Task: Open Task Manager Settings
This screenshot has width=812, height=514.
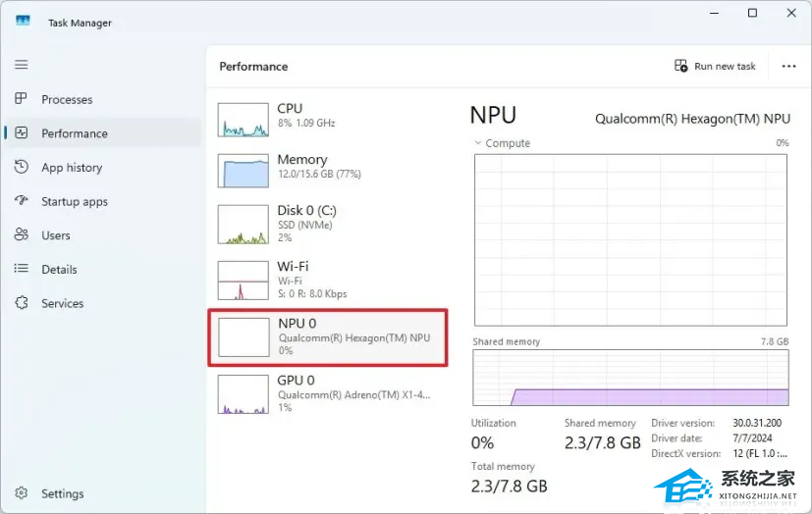Action: pos(102,493)
